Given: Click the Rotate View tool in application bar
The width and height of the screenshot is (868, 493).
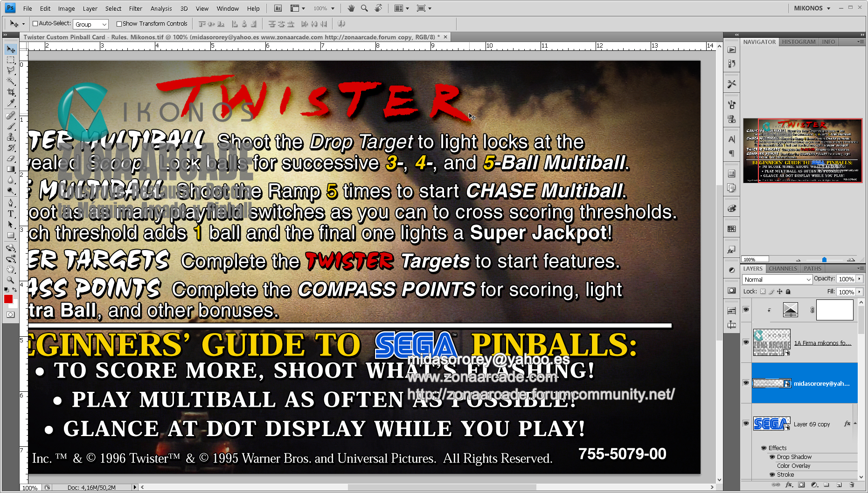Looking at the screenshot, I should click(x=378, y=8).
